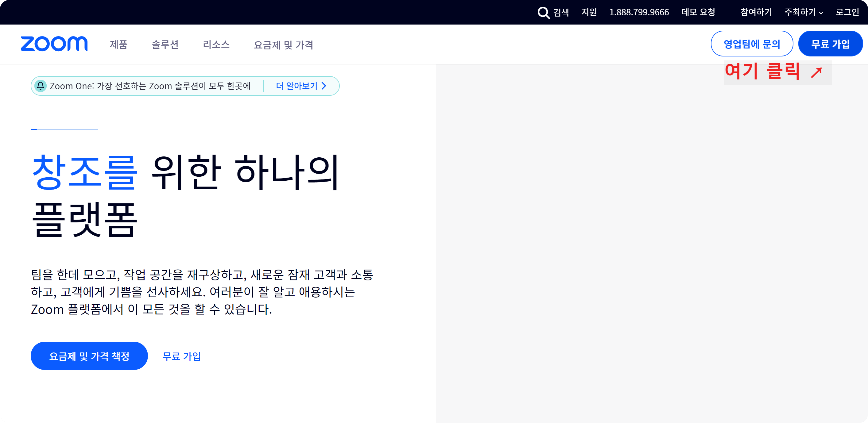Expand the 주최하기 dropdown
This screenshot has width=868, height=423.
(x=804, y=13)
